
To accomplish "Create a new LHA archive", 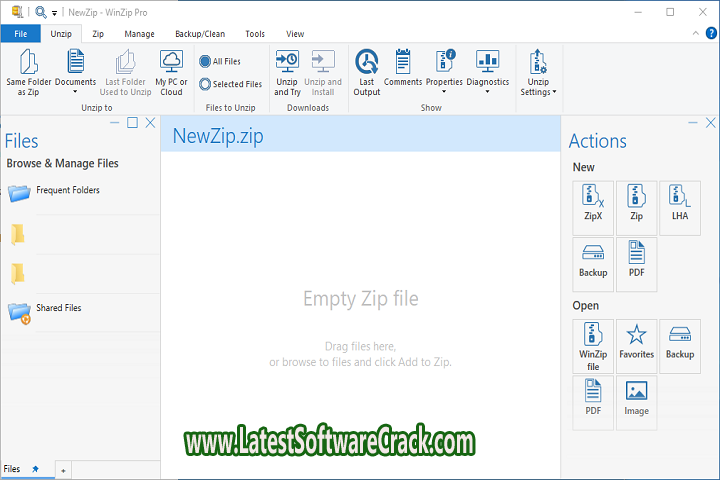I will point(679,202).
